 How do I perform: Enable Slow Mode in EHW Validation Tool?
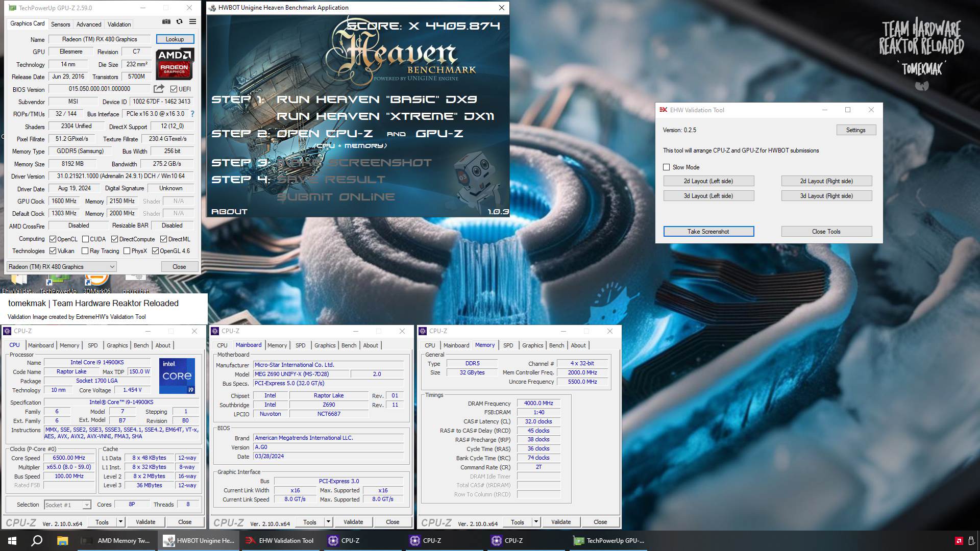[666, 167]
